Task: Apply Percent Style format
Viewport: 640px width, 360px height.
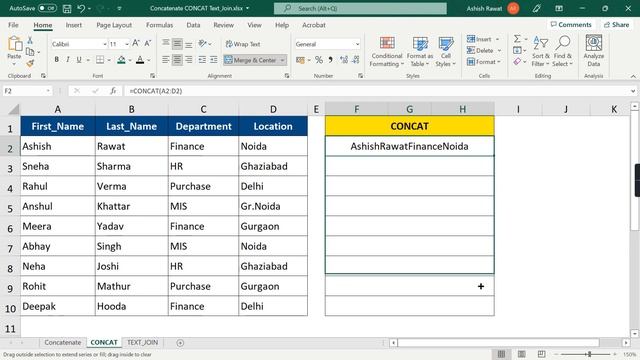Action: [x=319, y=60]
